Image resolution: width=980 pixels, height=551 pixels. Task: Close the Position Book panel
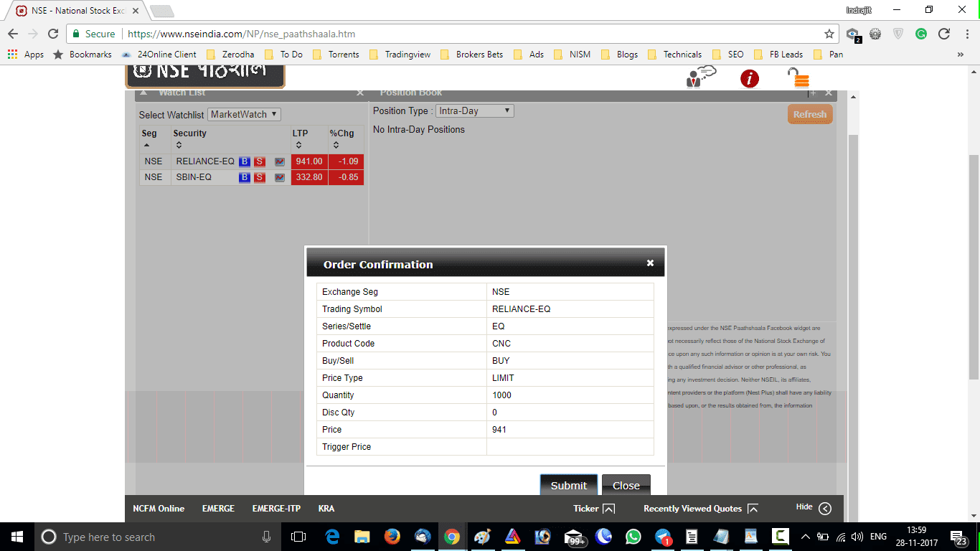click(x=829, y=93)
